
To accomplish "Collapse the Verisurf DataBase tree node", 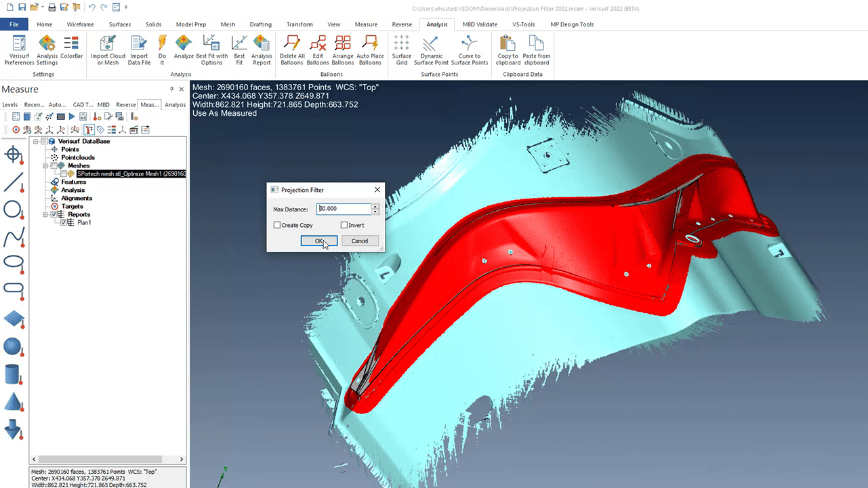I will 36,141.
